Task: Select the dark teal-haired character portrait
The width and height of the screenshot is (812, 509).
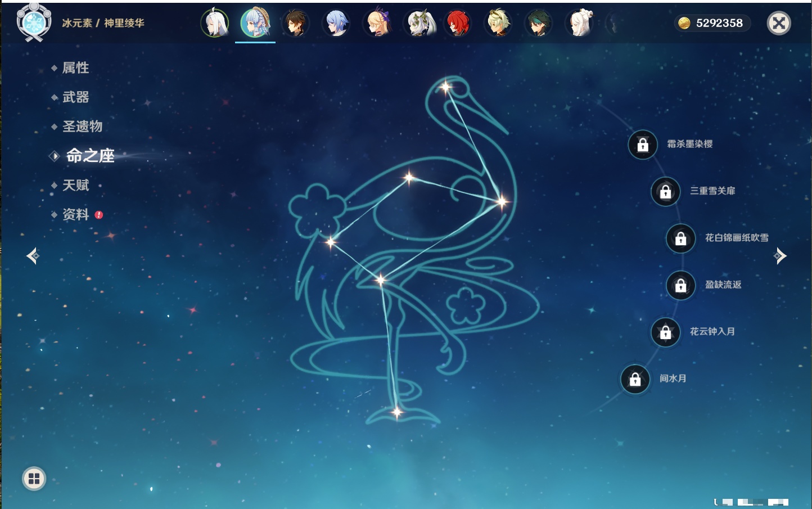Action: pyautogui.click(x=539, y=23)
